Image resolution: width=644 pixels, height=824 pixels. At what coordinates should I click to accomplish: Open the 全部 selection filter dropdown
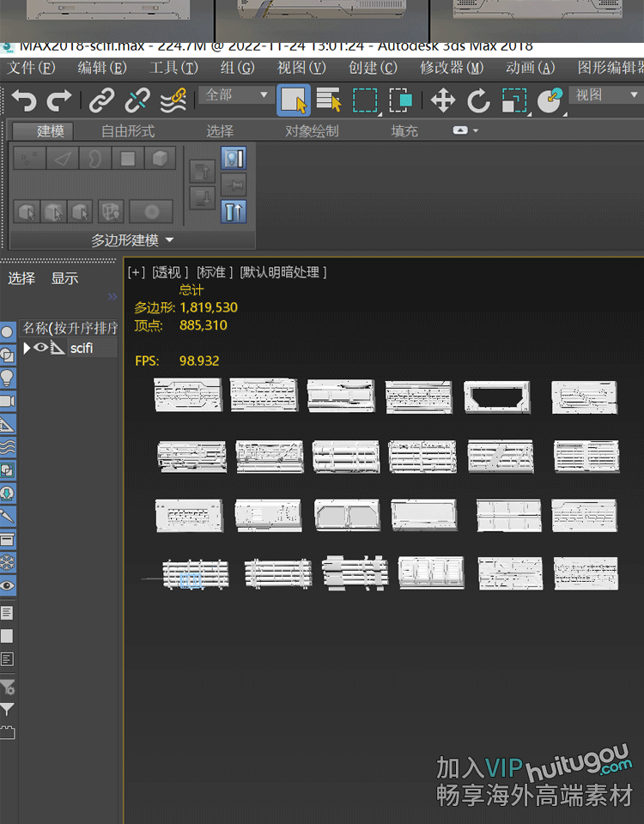(x=238, y=95)
